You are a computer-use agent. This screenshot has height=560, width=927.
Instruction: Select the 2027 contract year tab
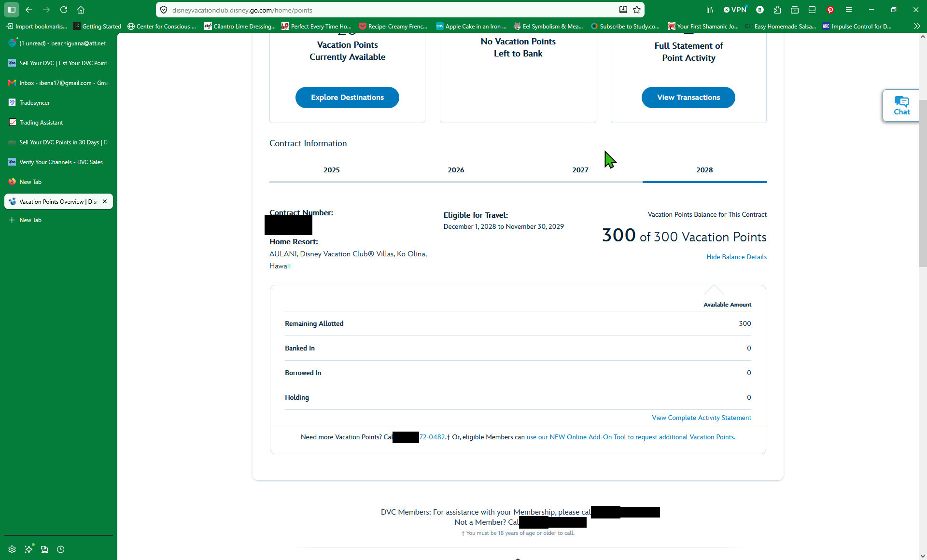click(580, 170)
